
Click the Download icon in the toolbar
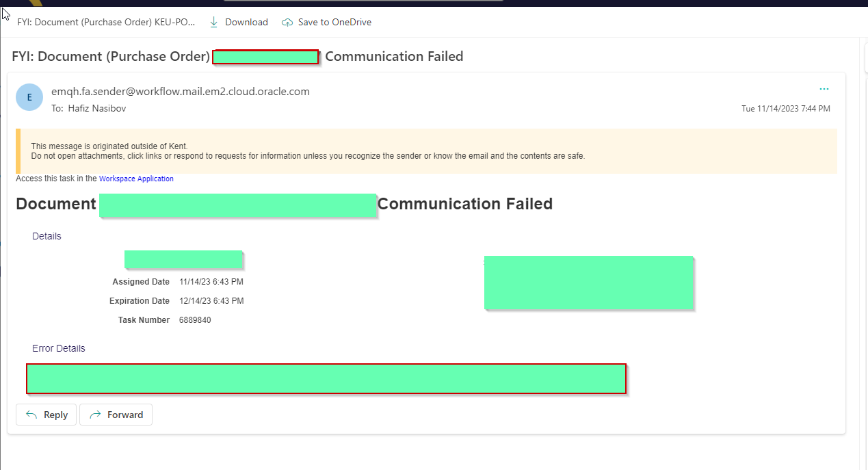coord(214,22)
